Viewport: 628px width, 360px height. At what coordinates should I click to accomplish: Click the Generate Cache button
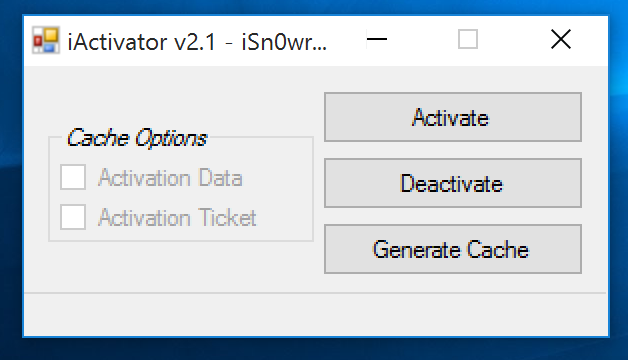pos(453,249)
